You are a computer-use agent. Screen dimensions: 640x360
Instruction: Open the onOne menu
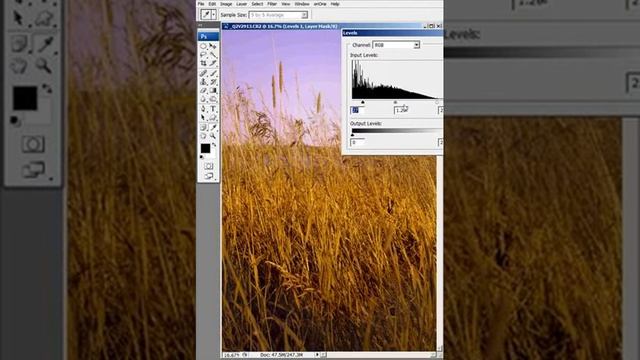(320, 4)
